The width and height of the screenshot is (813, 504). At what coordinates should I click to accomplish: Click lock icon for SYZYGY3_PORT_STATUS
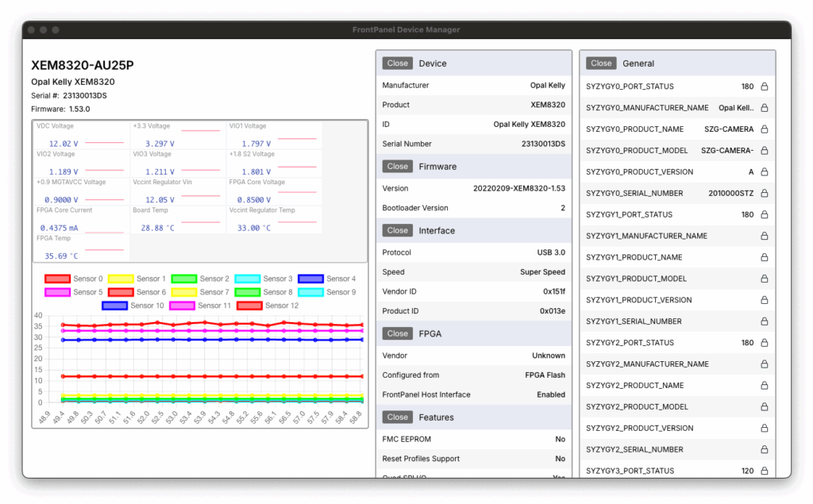tap(765, 471)
